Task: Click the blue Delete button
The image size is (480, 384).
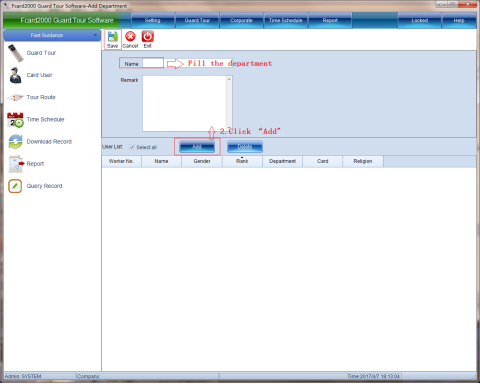Action: (x=245, y=147)
